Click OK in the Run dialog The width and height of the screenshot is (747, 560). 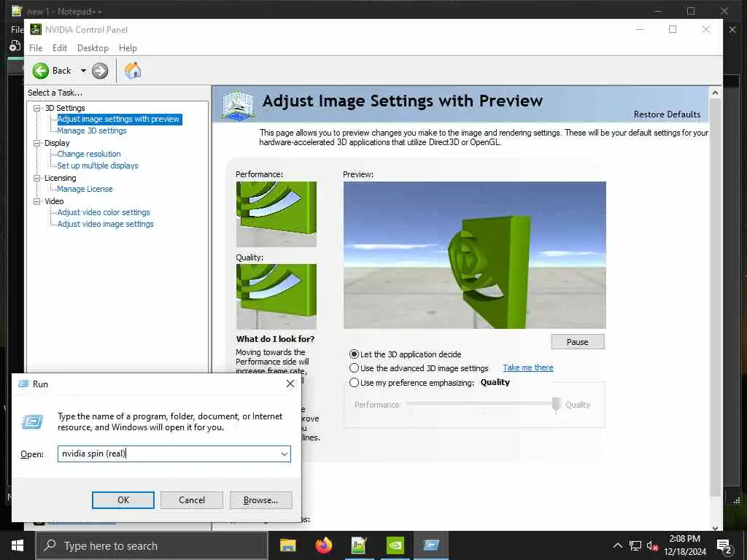[123, 500]
